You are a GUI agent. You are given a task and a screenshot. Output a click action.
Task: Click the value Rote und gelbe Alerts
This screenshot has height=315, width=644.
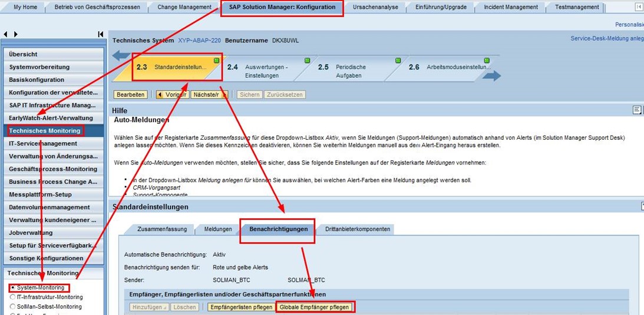coord(240,267)
